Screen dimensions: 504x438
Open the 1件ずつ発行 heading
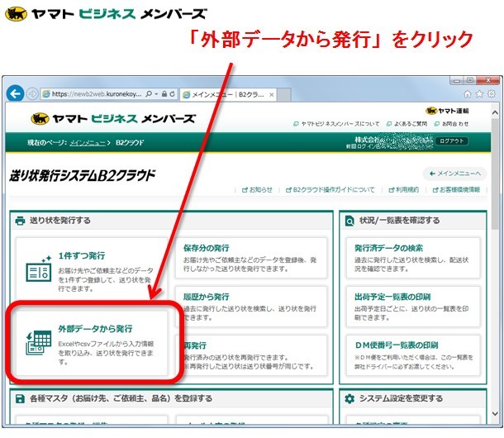tap(82, 256)
